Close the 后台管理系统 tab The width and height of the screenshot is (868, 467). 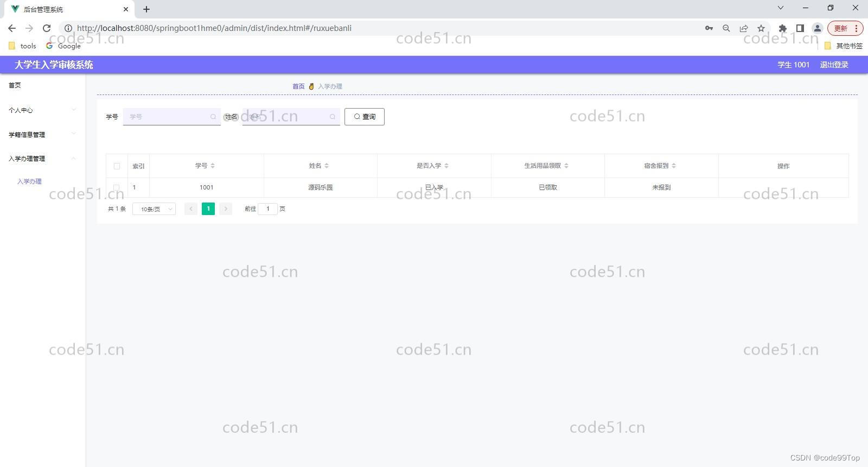[x=126, y=9]
